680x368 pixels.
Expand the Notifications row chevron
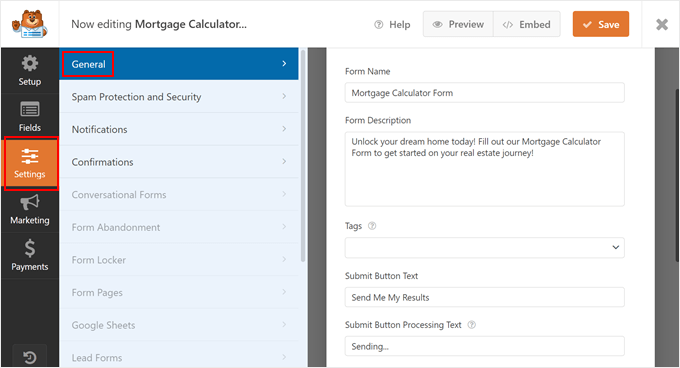284,129
